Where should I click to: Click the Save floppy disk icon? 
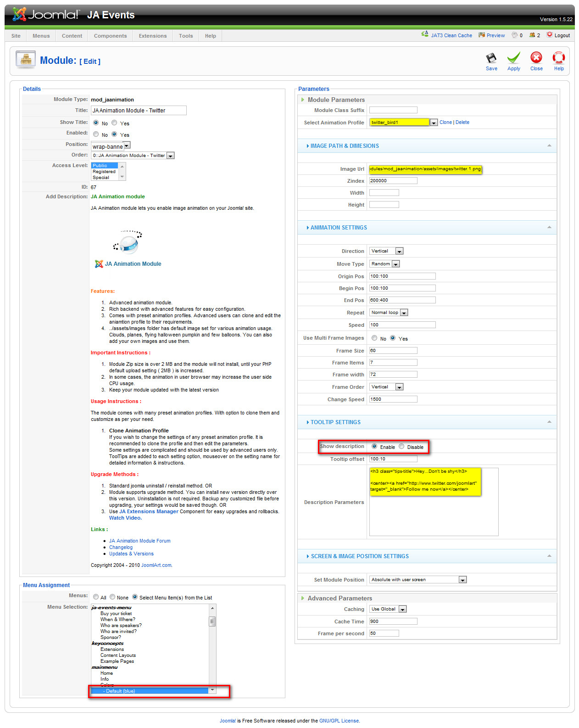click(x=491, y=58)
